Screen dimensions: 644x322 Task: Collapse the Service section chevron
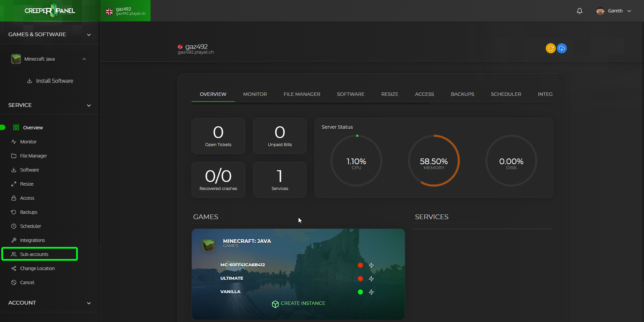[x=89, y=105]
